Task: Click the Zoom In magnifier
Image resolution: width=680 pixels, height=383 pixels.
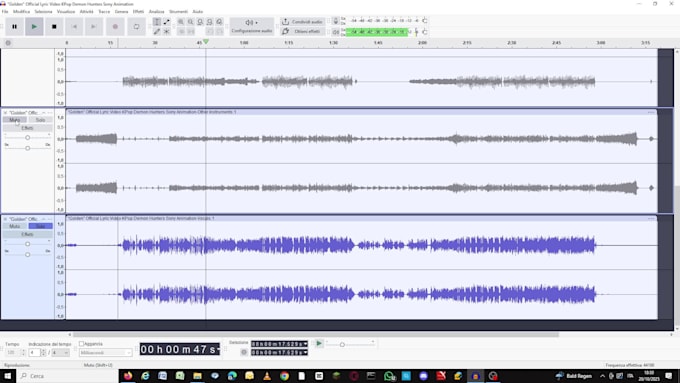Action: 181,22
